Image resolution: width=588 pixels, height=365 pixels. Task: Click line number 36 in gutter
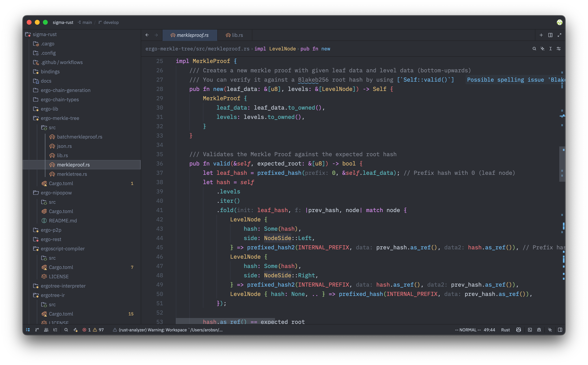(159, 163)
